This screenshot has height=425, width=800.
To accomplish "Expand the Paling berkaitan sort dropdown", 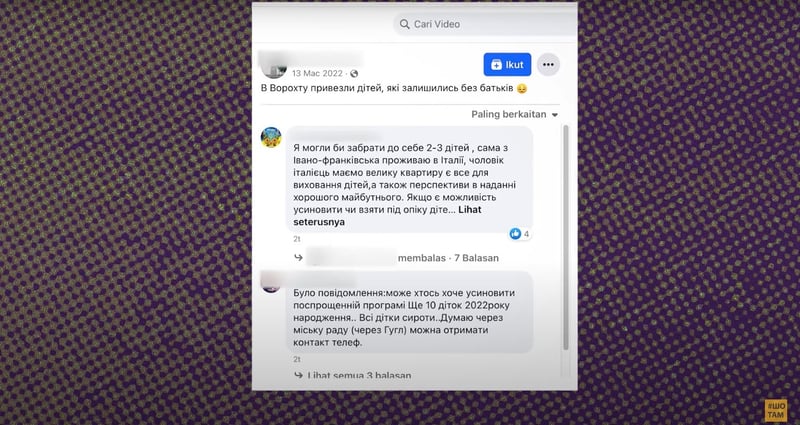I will tap(514, 114).
